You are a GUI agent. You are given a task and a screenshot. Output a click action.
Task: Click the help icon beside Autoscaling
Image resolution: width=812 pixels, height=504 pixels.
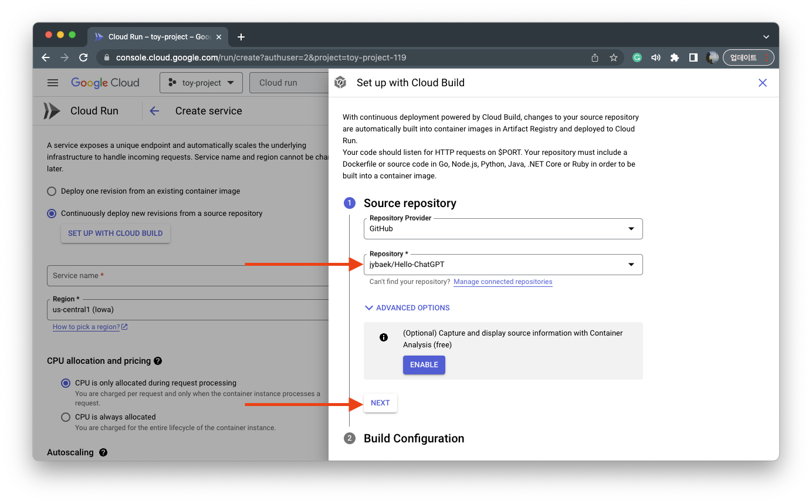(x=103, y=453)
